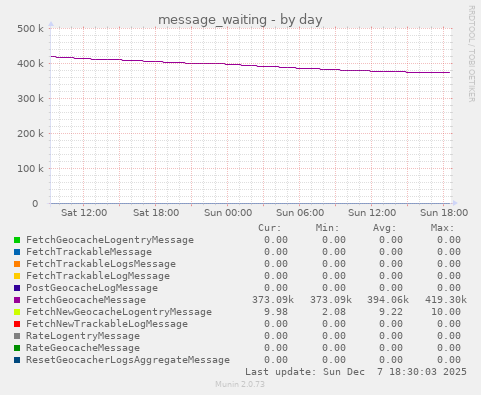Click the average value 9.22
Viewport: 481px width, 395px height.
[x=391, y=312]
